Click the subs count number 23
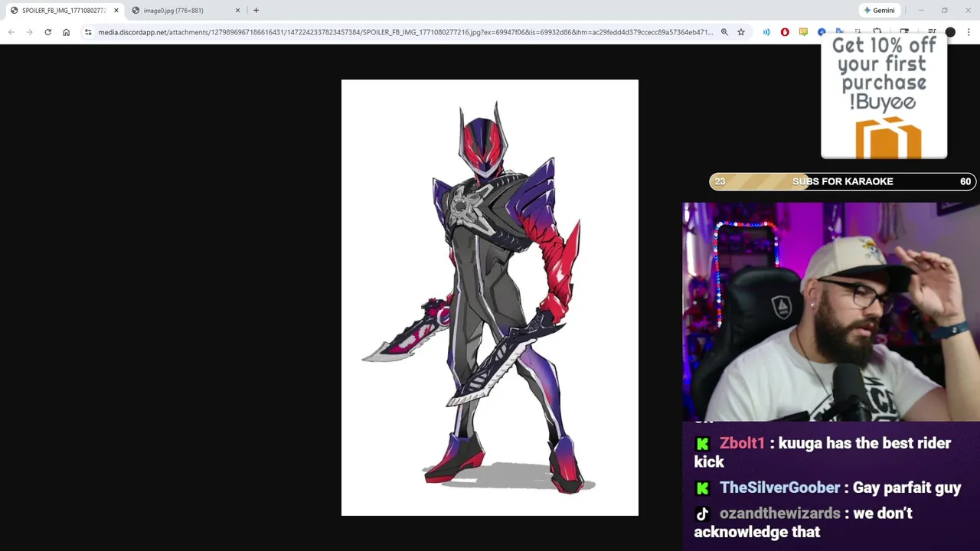 (x=720, y=181)
